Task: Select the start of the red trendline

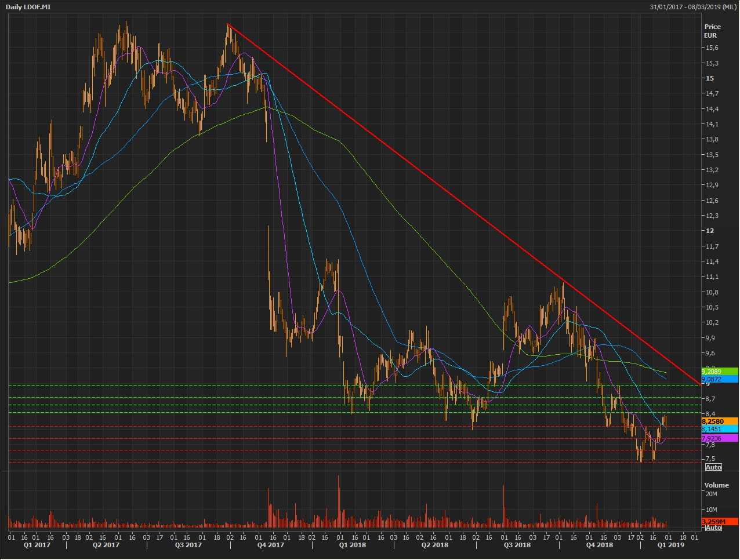Action: (228, 24)
